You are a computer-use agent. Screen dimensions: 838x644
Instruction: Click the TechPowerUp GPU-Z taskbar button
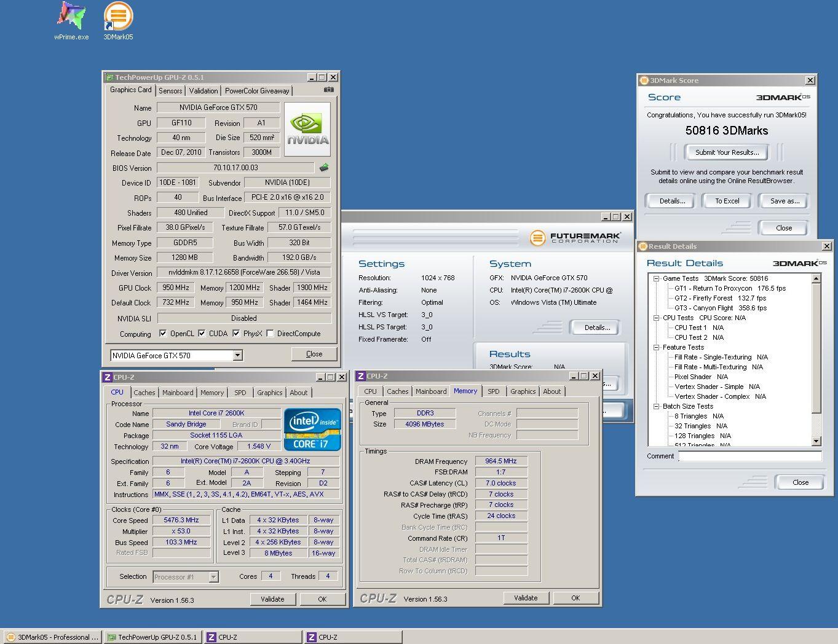pos(152,637)
